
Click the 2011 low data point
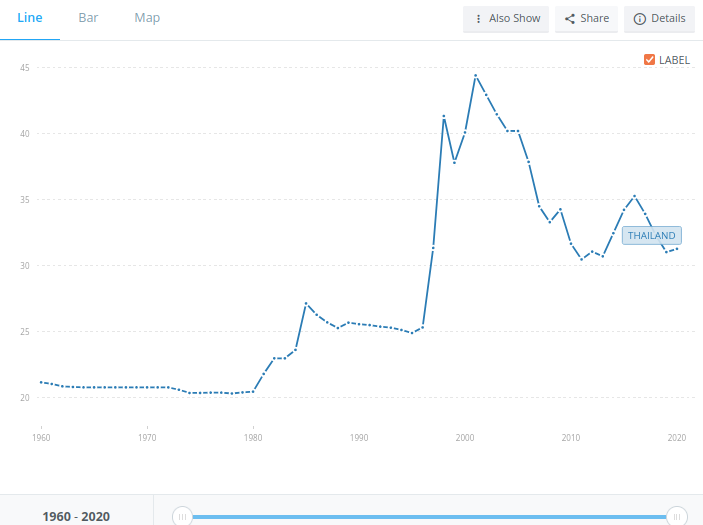tap(582, 260)
